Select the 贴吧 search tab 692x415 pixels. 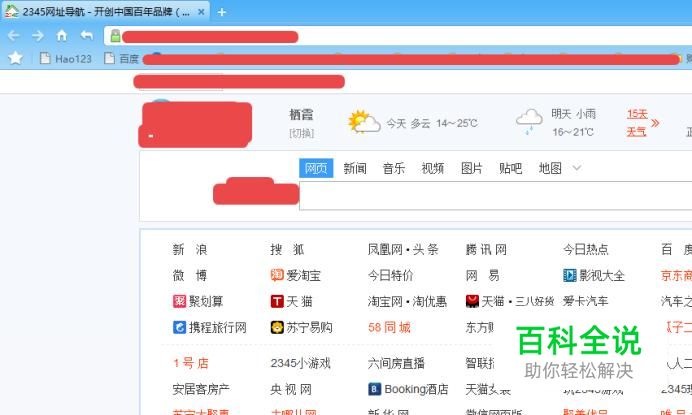(x=511, y=168)
